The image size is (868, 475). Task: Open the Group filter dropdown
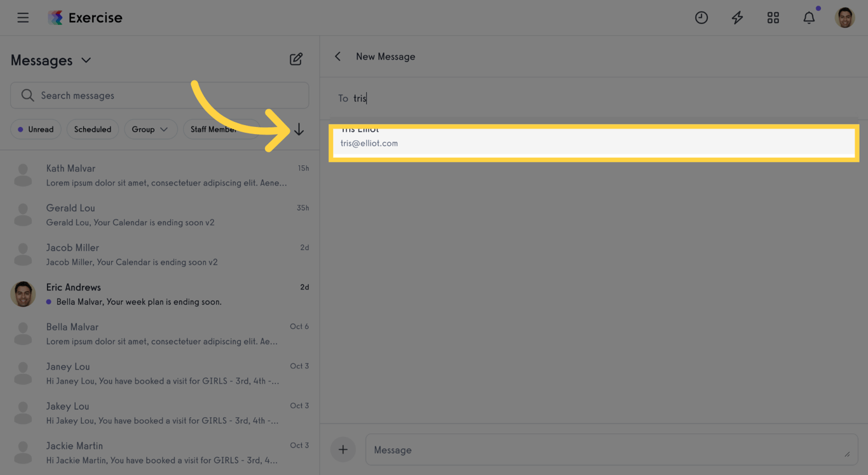151,129
